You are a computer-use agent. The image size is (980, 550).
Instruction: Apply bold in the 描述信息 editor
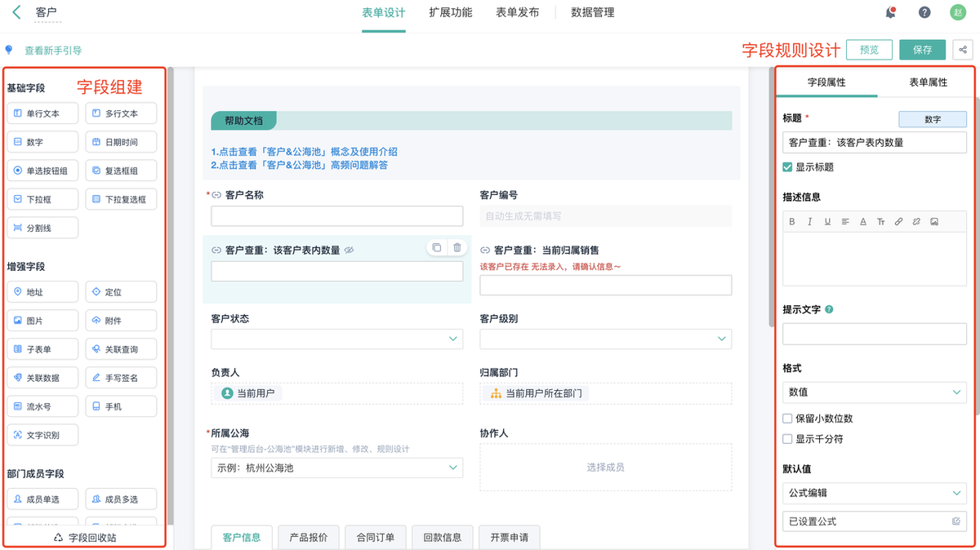coord(792,222)
